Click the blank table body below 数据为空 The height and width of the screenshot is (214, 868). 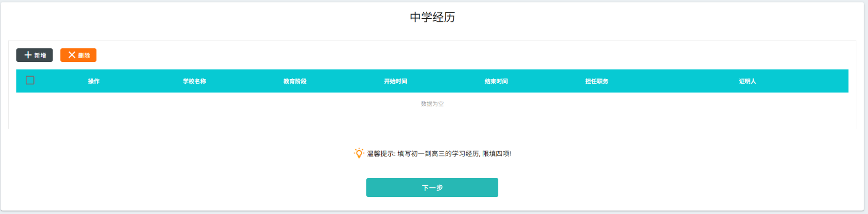tap(432, 118)
